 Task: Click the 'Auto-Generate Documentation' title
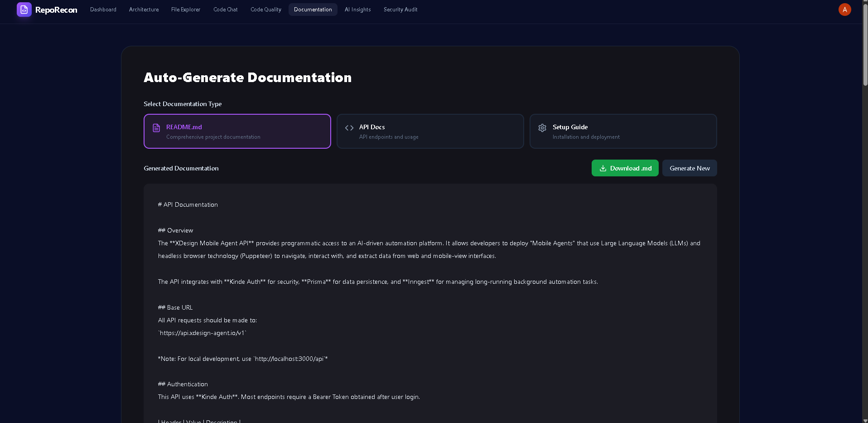click(x=248, y=78)
